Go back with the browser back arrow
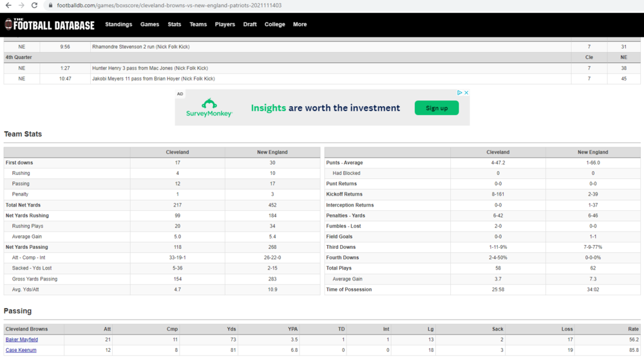Image resolution: width=644 pixels, height=357 pixels. pyautogui.click(x=8, y=5)
